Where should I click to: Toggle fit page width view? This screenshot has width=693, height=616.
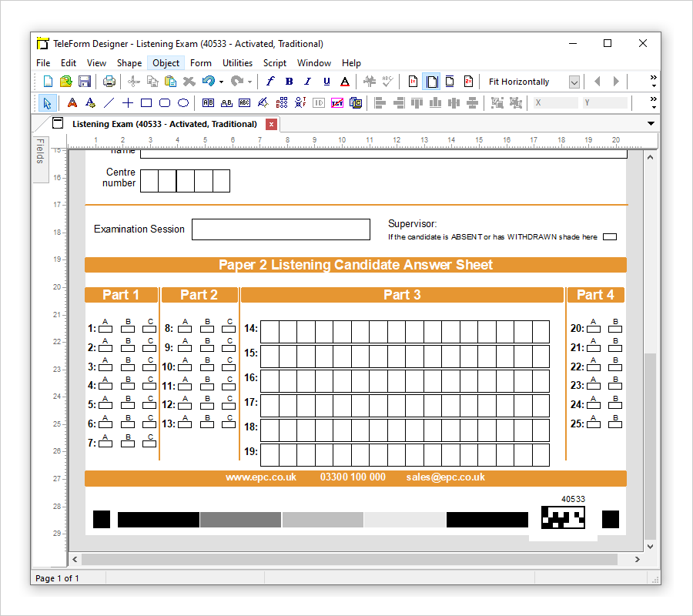pos(432,82)
